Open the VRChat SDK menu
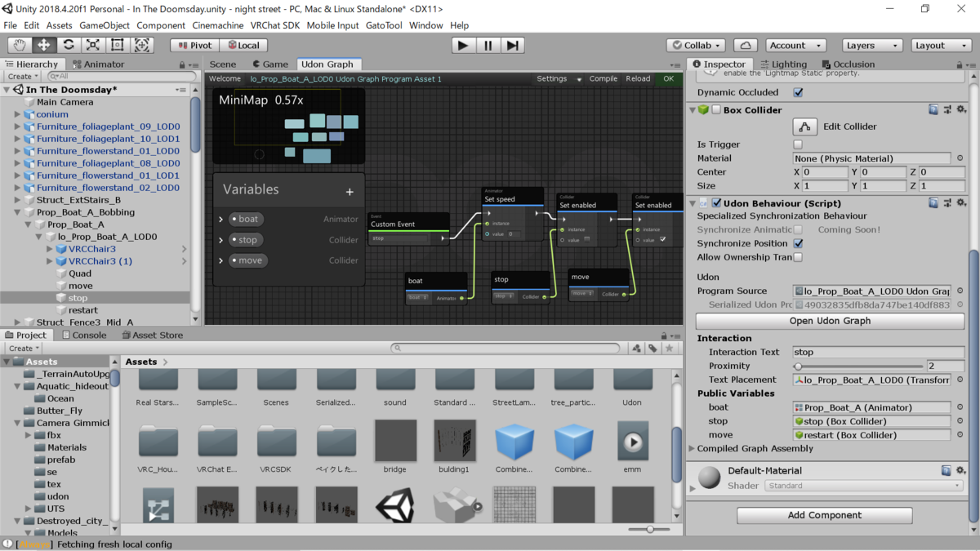980x551 pixels. click(x=275, y=25)
